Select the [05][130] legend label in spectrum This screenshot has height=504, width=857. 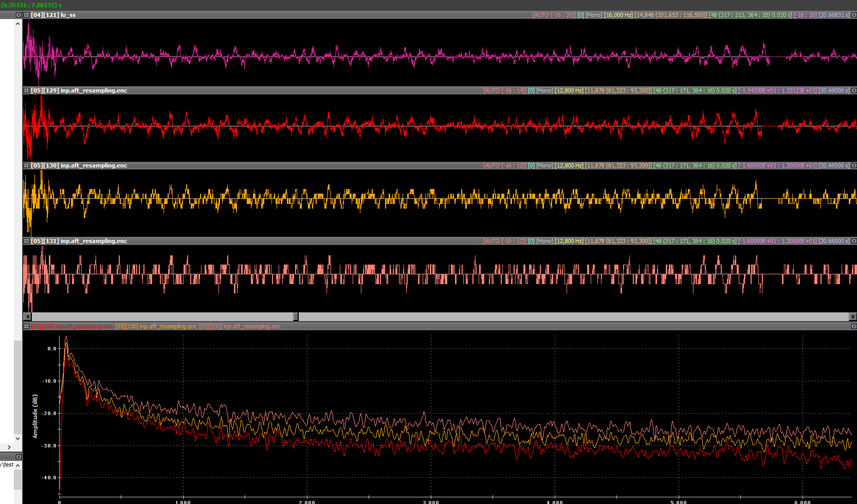(x=156, y=326)
